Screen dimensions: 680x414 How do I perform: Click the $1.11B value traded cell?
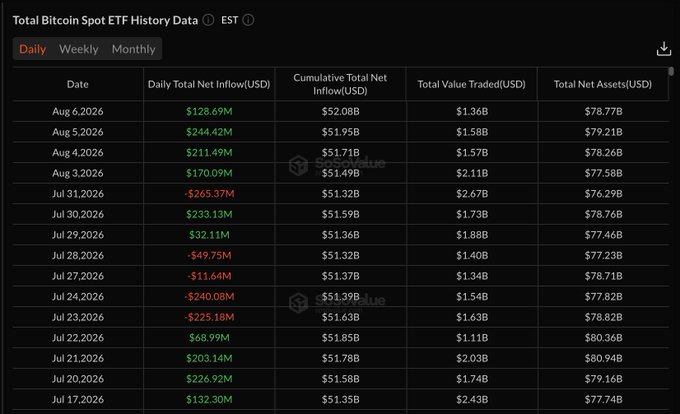coord(472,338)
